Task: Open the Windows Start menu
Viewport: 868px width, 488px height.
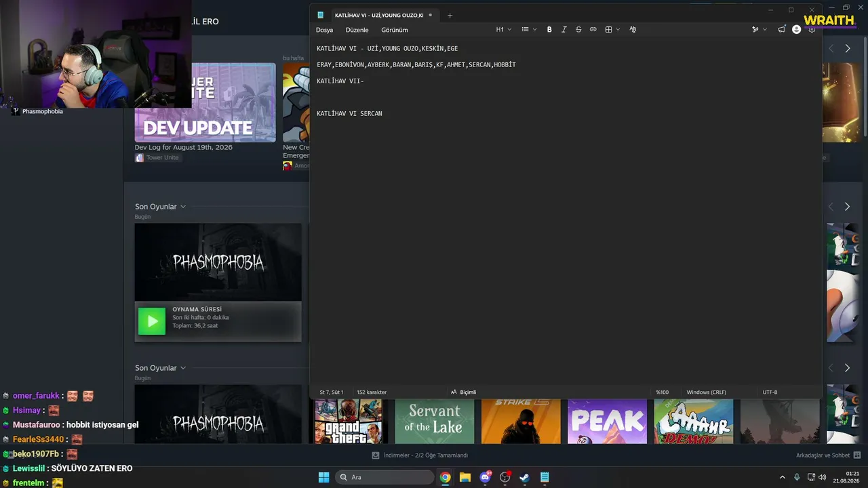Action: pyautogui.click(x=324, y=477)
